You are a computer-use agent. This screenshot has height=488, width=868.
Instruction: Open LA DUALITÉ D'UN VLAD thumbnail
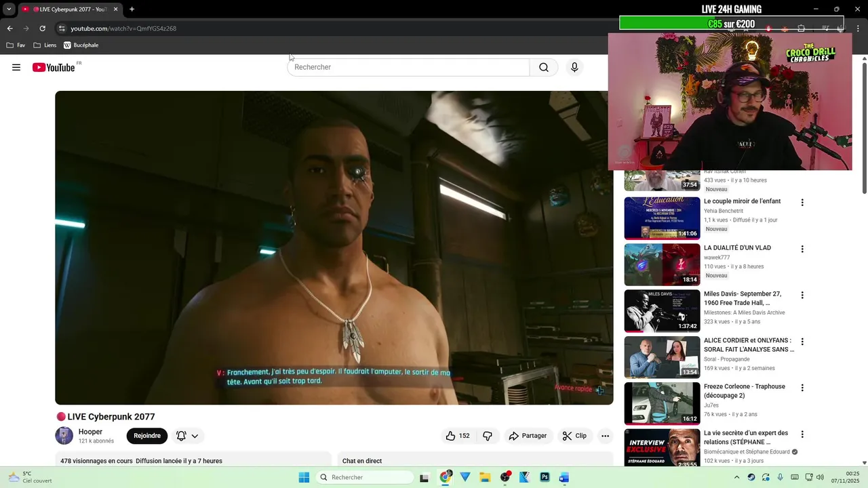[x=662, y=264]
